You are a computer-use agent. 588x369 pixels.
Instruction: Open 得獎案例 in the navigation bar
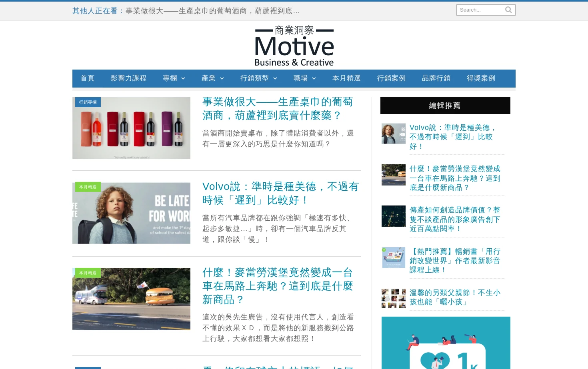[x=481, y=78]
